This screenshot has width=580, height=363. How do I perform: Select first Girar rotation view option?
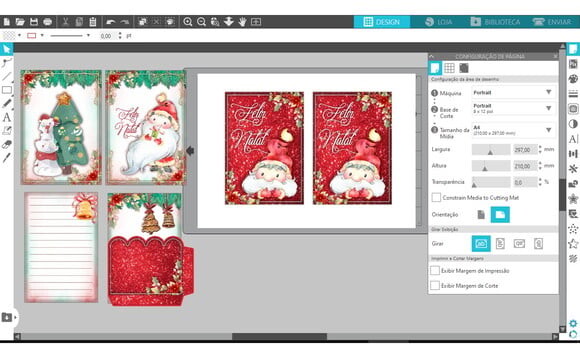point(481,243)
